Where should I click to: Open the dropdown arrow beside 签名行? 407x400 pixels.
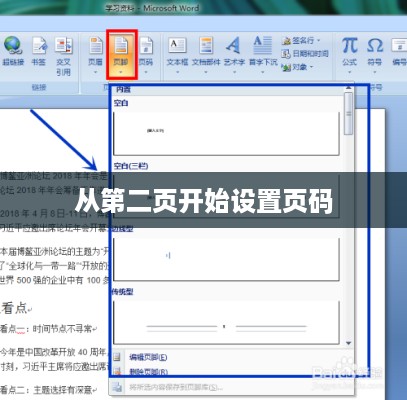click(318, 41)
